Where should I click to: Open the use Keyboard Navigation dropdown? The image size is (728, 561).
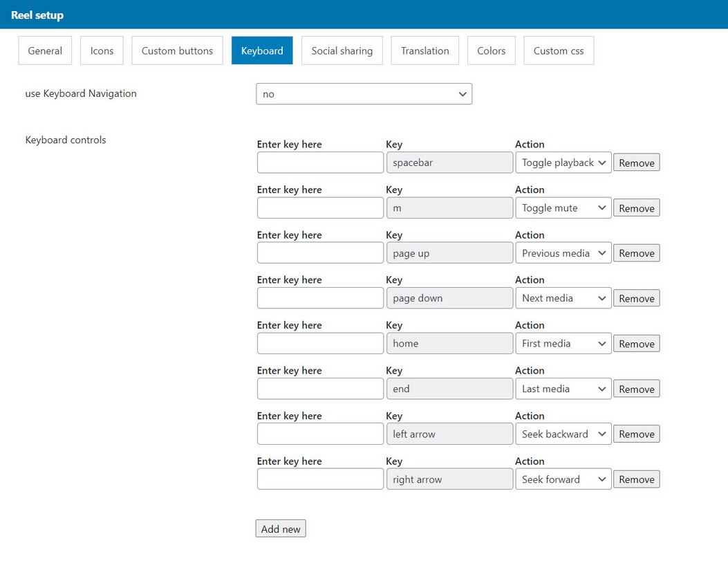tap(364, 94)
